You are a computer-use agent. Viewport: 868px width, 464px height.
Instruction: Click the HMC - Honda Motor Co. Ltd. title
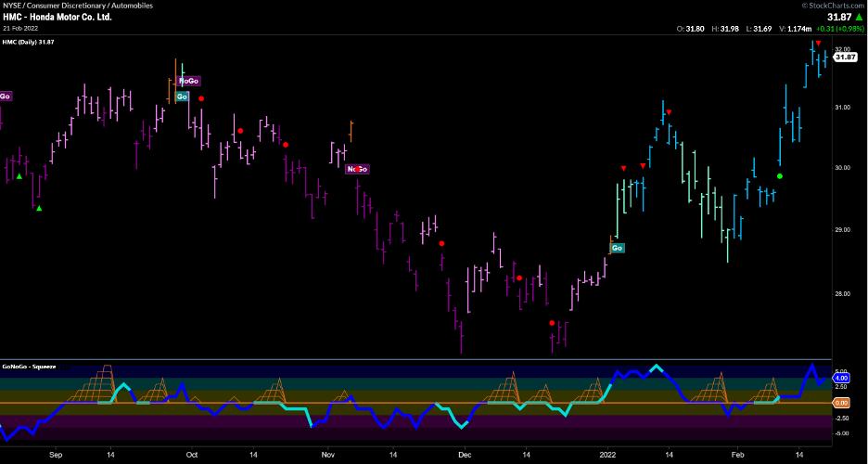[57, 17]
